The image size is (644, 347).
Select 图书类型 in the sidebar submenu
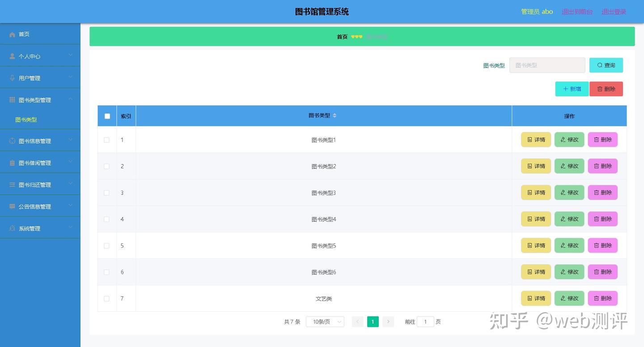coord(26,119)
